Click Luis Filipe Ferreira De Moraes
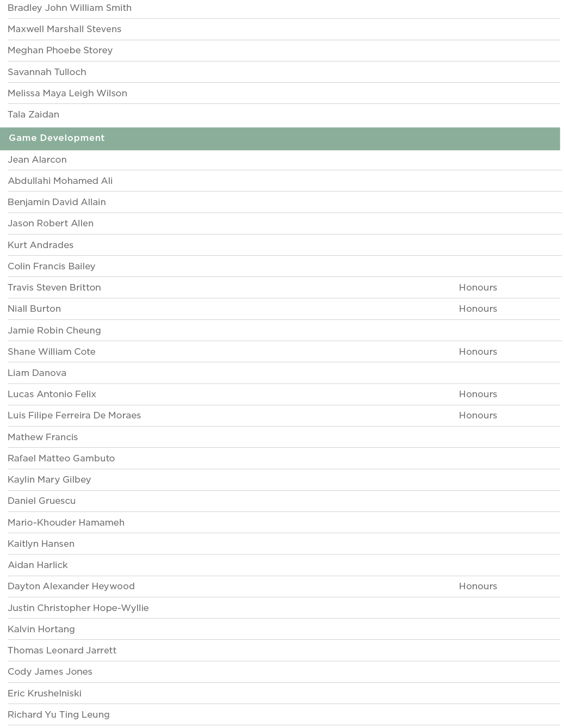 tap(74, 415)
